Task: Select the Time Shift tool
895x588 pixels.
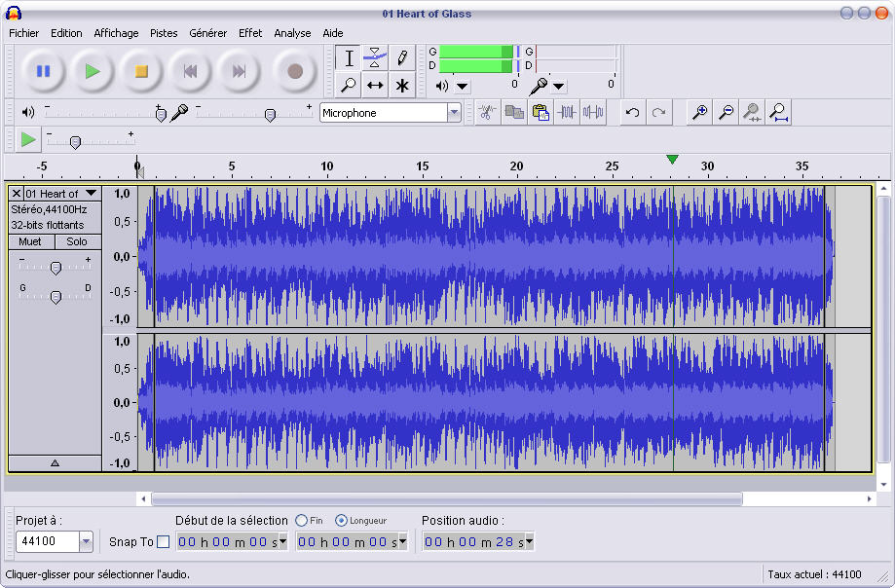Action: coord(375,85)
